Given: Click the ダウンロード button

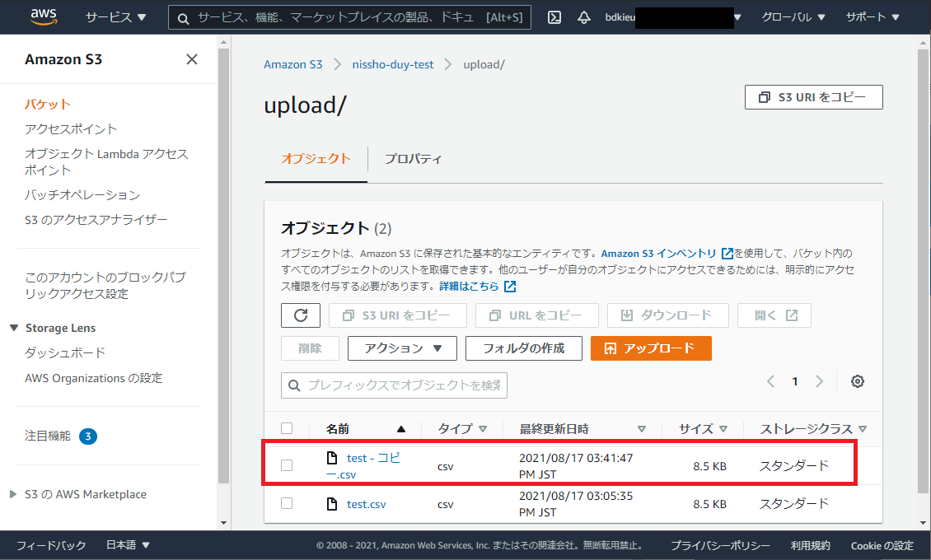Looking at the screenshot, I should pos(667,315).
